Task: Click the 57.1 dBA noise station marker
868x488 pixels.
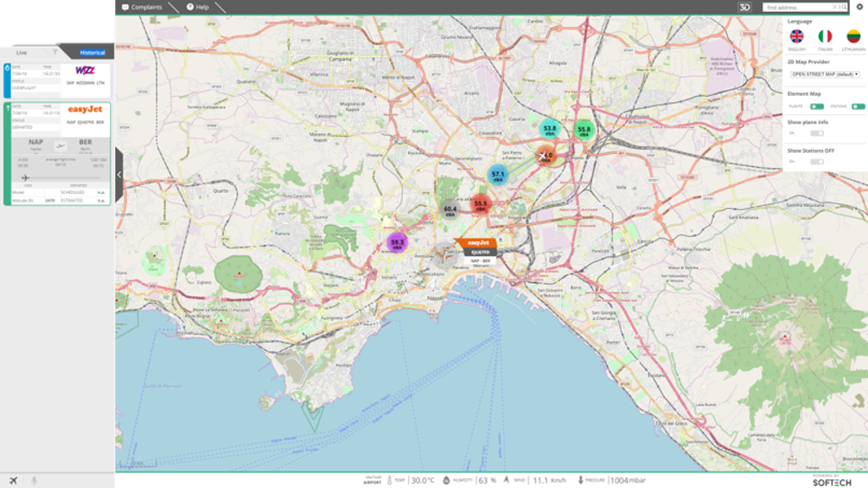Action: coord(497,175)
